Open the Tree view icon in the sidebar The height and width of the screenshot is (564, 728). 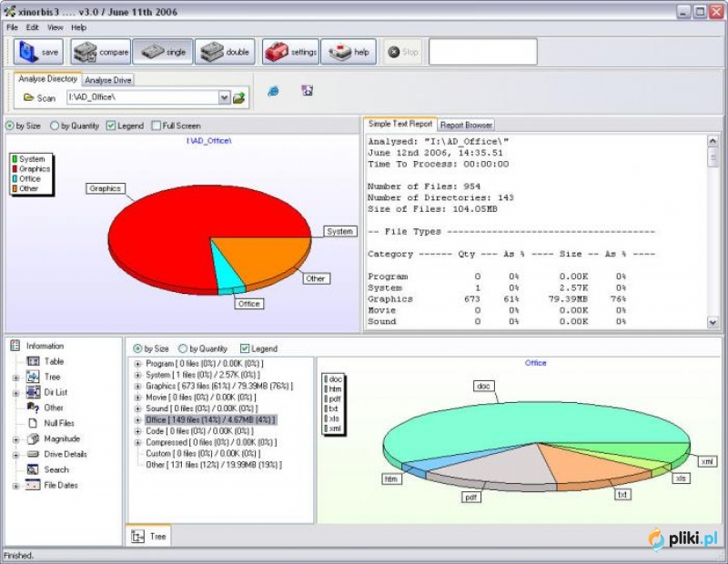coord(33,377)
